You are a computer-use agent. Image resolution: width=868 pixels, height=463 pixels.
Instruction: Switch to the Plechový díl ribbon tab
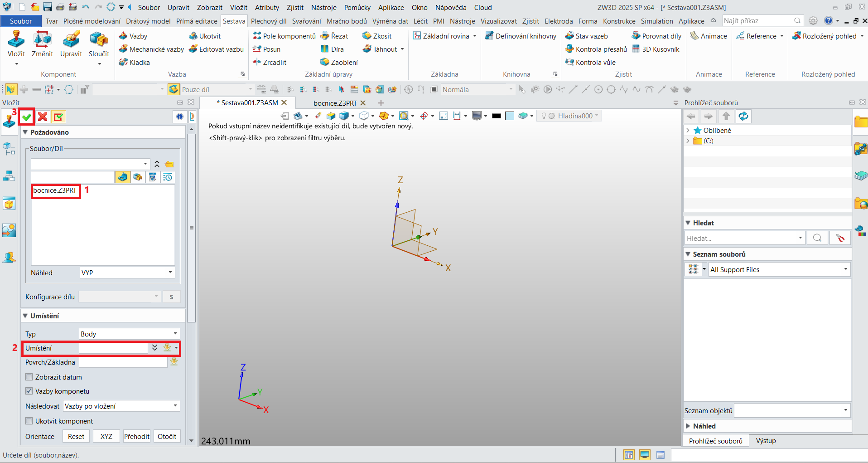point(268,21)
